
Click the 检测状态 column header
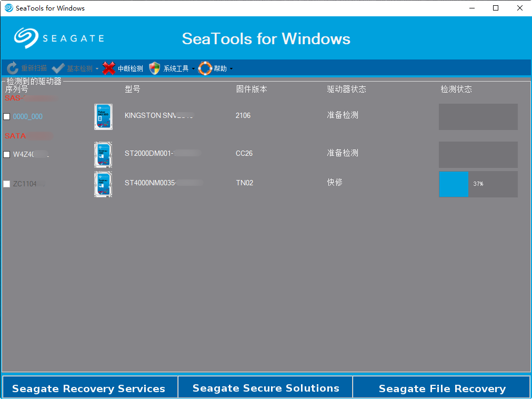point(456,89)
